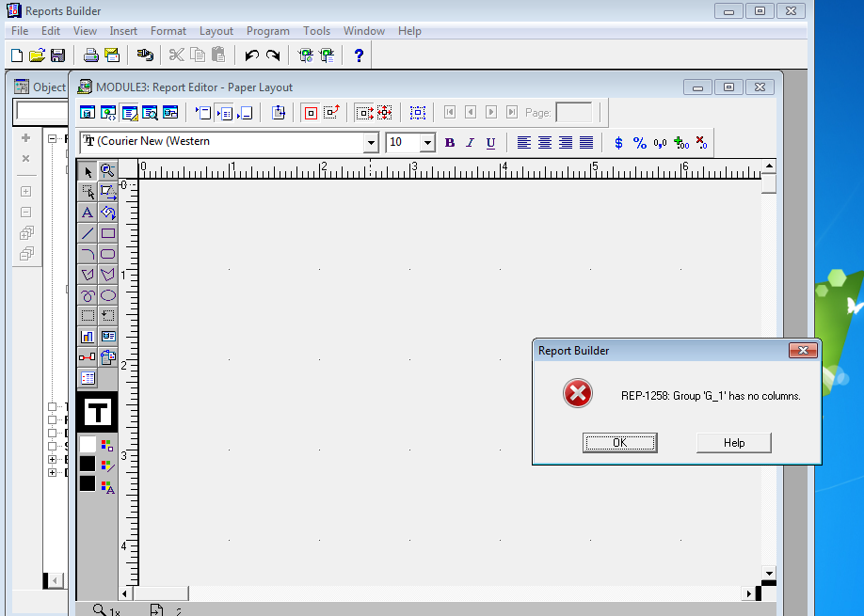Choose the Ellipse drawing tool

coord(108,295)
